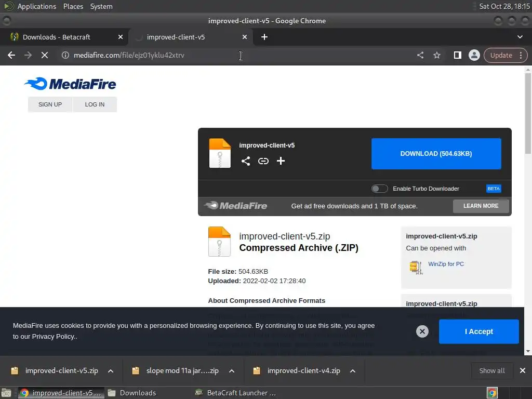The height and width of the screenshot is (399, 532).
Task: Dismiss cookie banner with the round X
Action: click(422, 331)
